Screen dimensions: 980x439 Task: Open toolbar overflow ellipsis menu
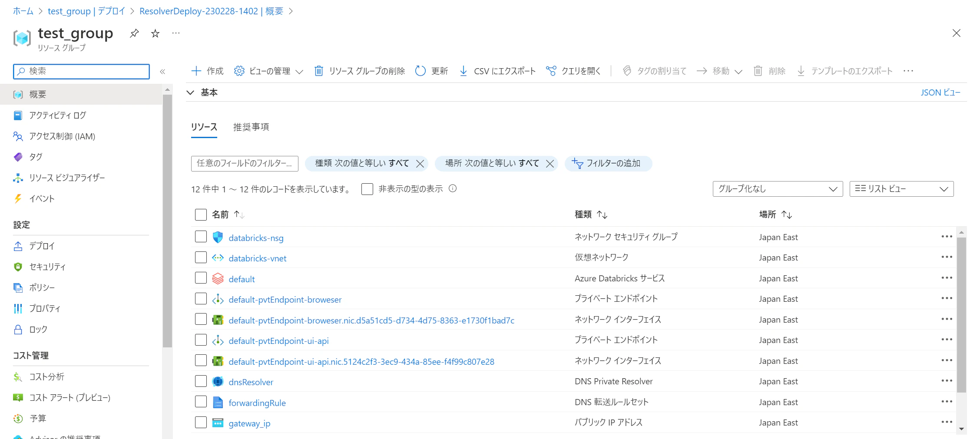908,71
